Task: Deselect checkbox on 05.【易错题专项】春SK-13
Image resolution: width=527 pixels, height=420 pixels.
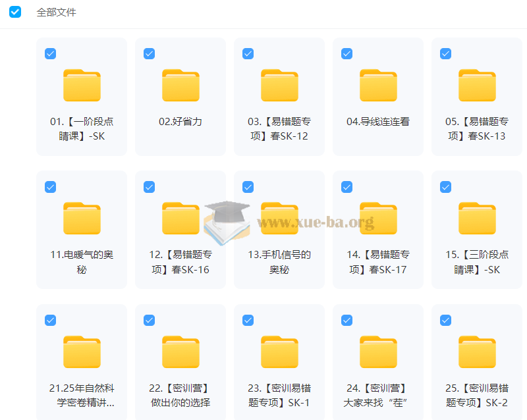Action: coord(446,54)
